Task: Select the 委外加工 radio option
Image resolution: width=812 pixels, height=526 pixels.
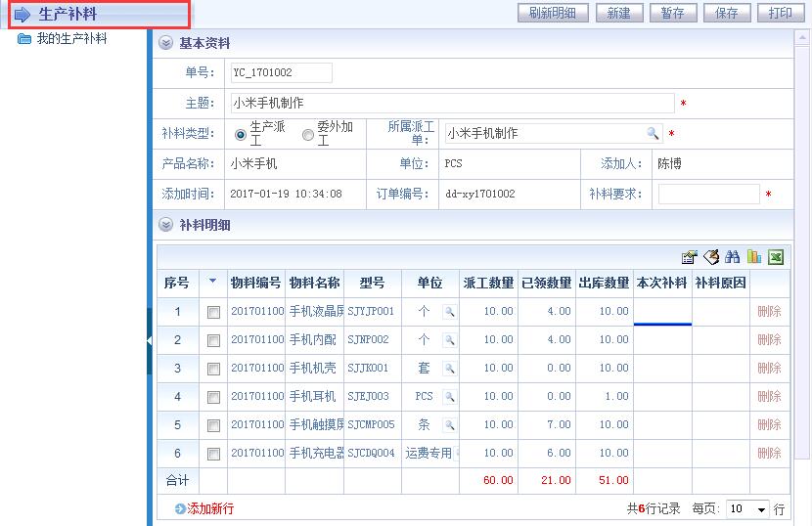Action: pos(308,134)
